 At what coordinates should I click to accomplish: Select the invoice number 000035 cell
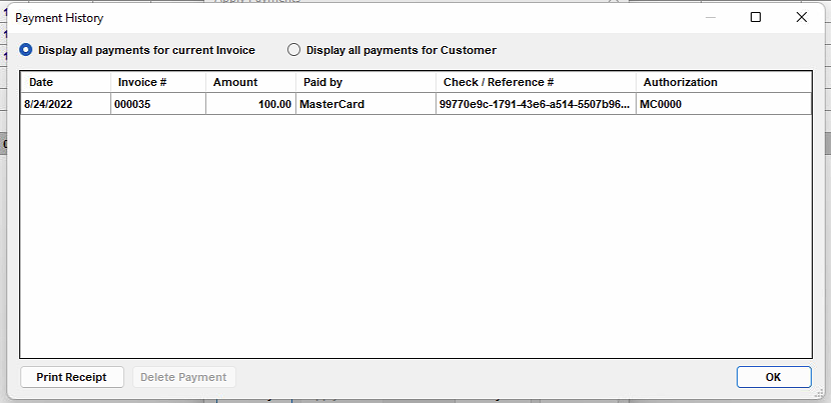tap(158, 104)
